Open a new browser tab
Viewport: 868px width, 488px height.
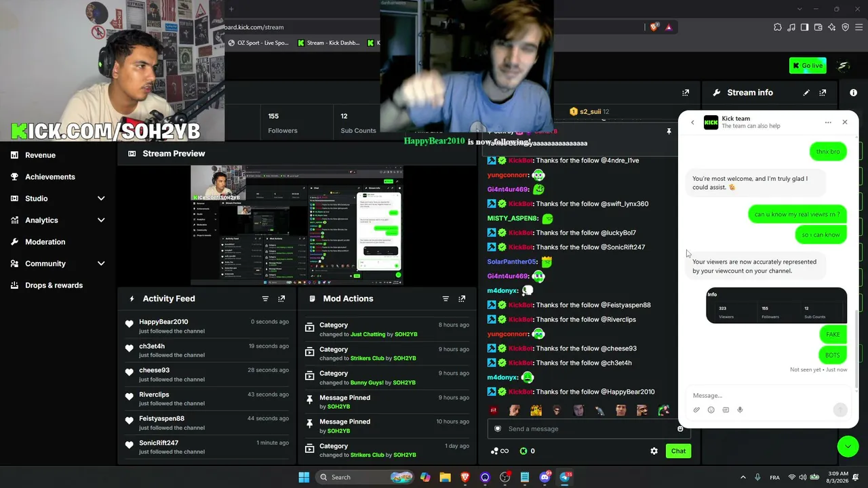coord(231,9)
